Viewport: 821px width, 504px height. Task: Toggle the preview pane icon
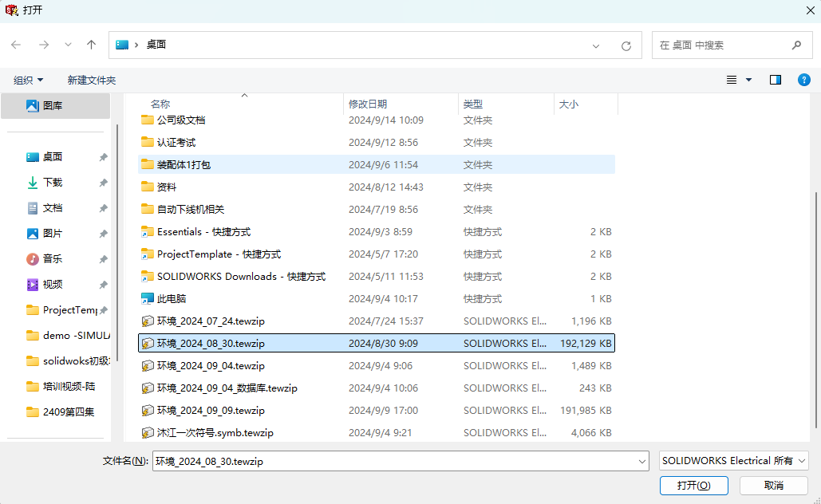click(776, 80)
